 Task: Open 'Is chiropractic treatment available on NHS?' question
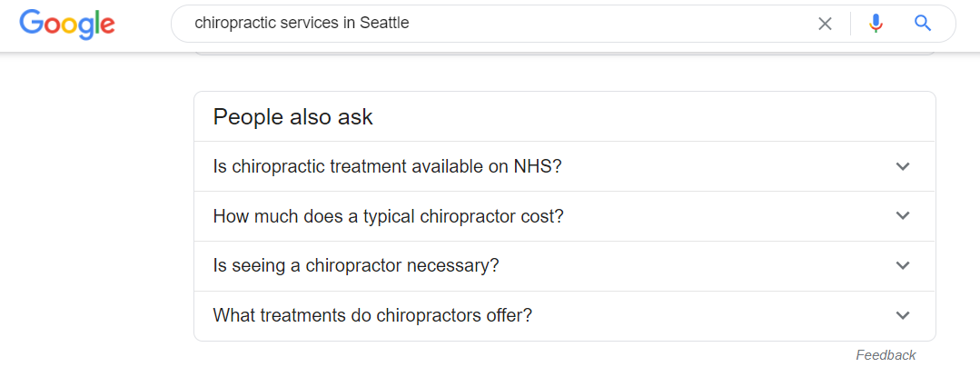[x=388, y=166]
